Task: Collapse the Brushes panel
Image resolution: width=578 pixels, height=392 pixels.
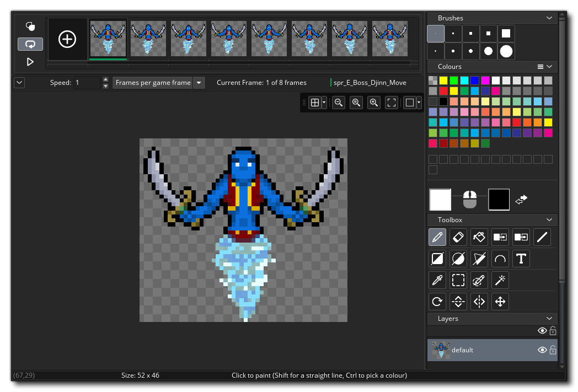Action: click(549, 18)
